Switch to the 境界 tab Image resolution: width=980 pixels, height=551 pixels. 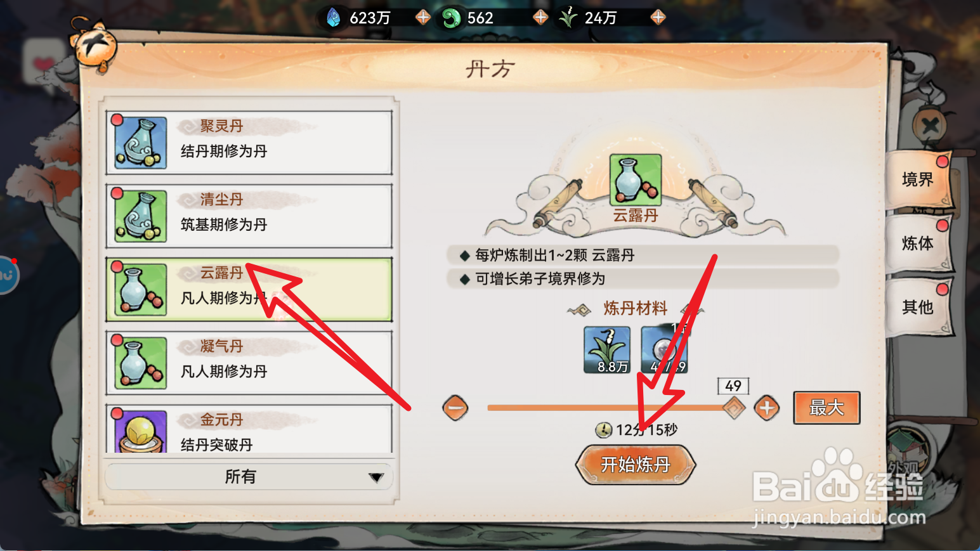918,180
